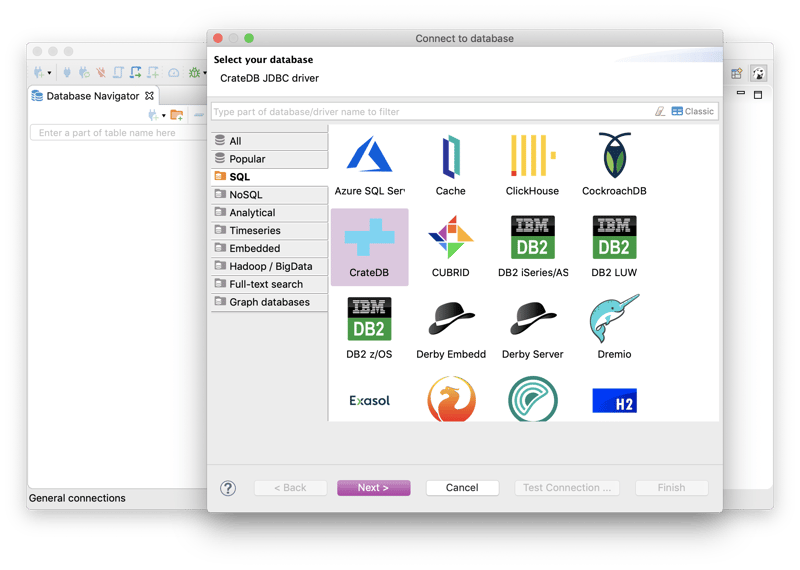Click the green bug debug icon
This screenshot has width=800, height=570.
[194, 72]
